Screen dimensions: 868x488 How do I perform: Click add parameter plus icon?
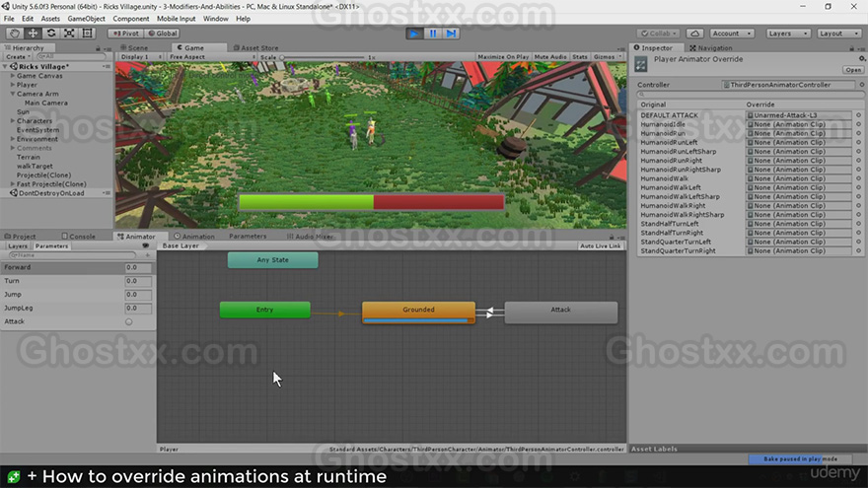[147, 255]
